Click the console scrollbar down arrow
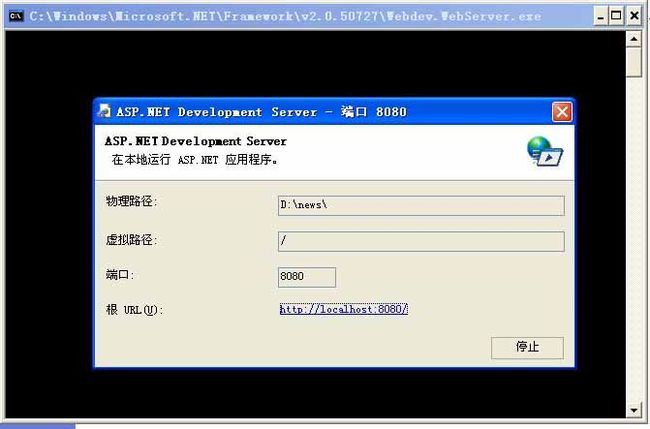650x429 pixels. click(633, 410)
